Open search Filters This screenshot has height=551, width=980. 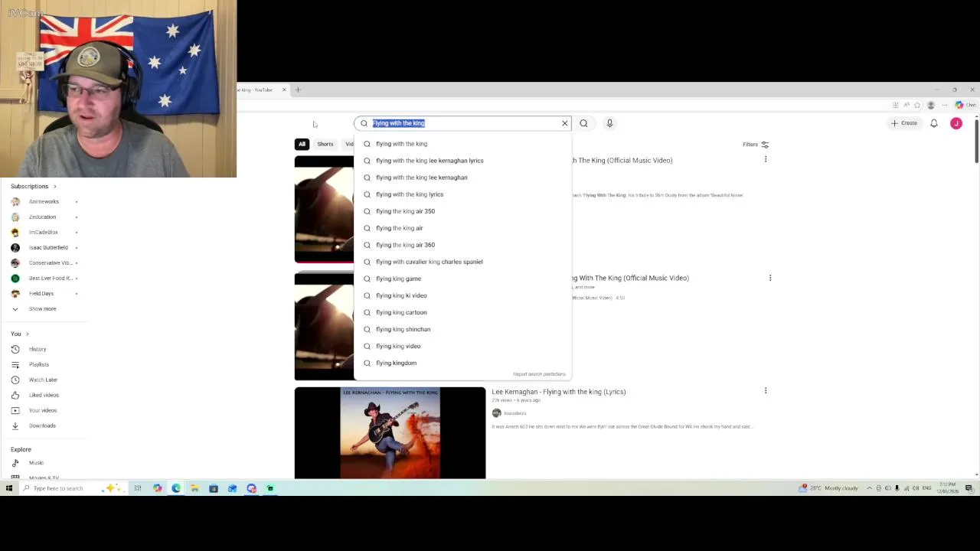(x=756, y=144)
